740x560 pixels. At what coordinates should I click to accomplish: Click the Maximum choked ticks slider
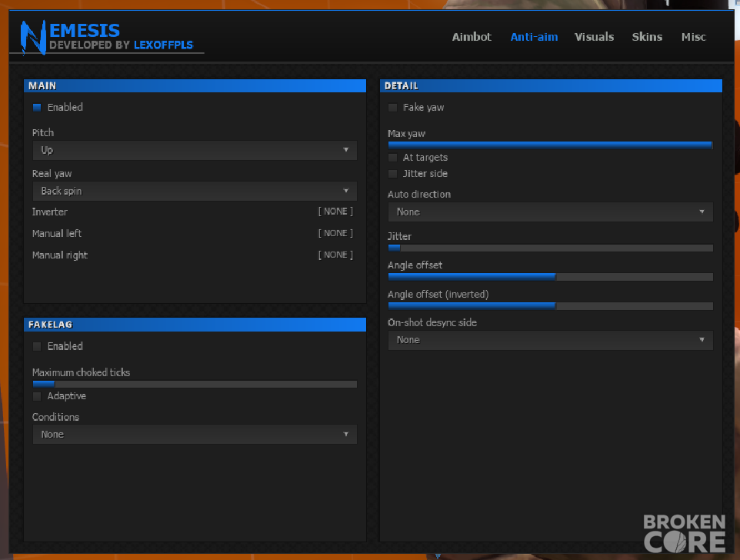pyautogui.click(x=195, y=384)
